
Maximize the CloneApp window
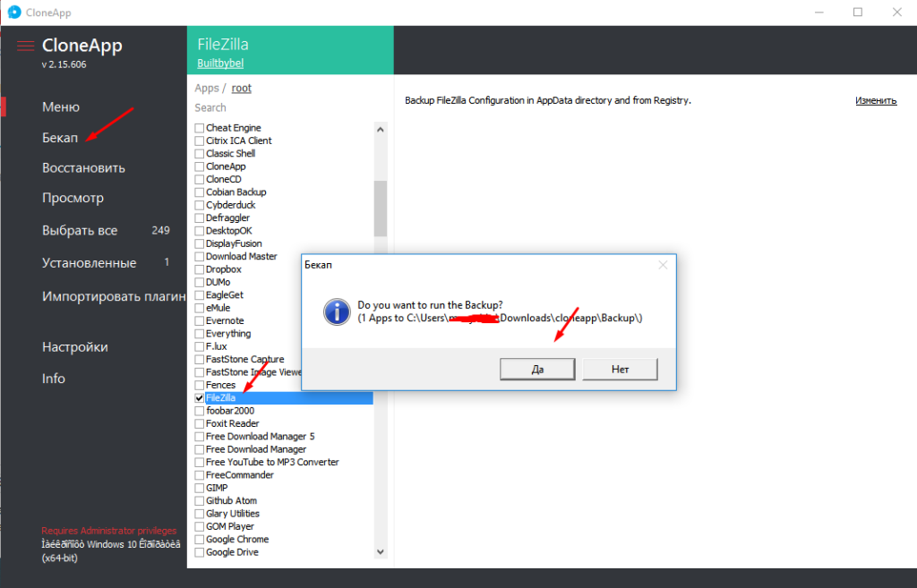click(858, 13)
